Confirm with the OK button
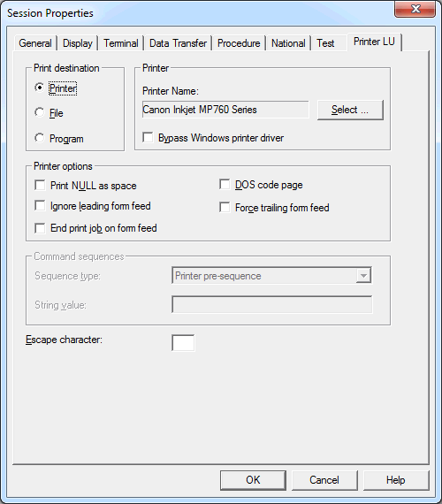The width and height of the screenshot is (442, 504). [253, 480]
